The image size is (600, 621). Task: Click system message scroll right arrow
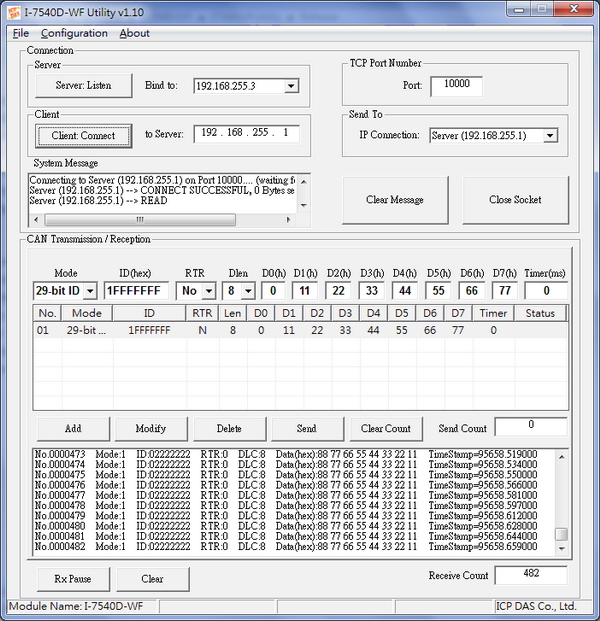288,219
